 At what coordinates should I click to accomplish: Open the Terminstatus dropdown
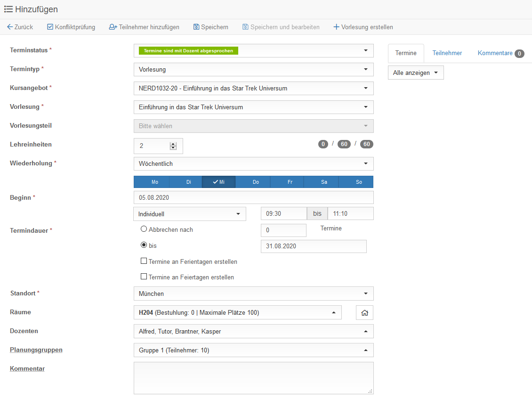pyautogui.click(x=253, y=50)
